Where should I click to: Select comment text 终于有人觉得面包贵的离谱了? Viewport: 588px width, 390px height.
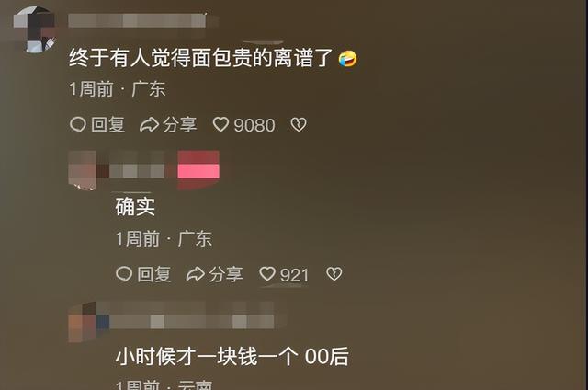click(201, 59)
